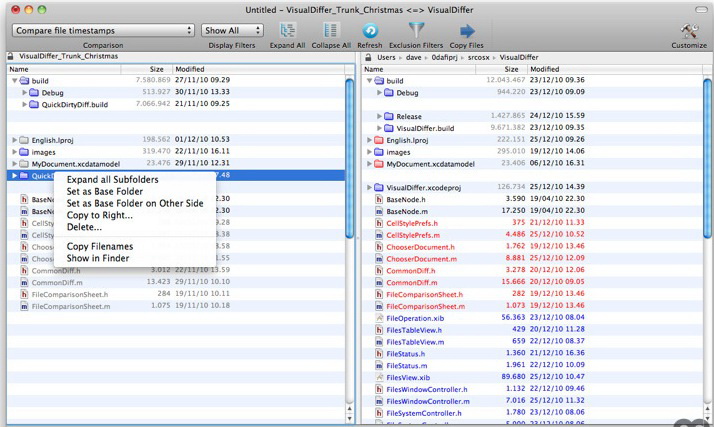
Task: Expand the VisualDiffer.xcodeproj folder in right pane
Action: [x=371, y=188]
